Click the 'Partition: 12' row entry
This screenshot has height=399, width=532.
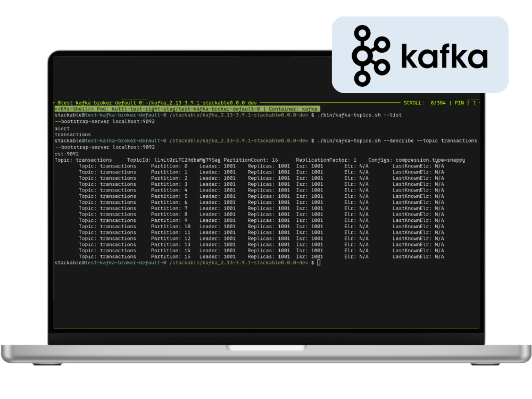point(171,238)
